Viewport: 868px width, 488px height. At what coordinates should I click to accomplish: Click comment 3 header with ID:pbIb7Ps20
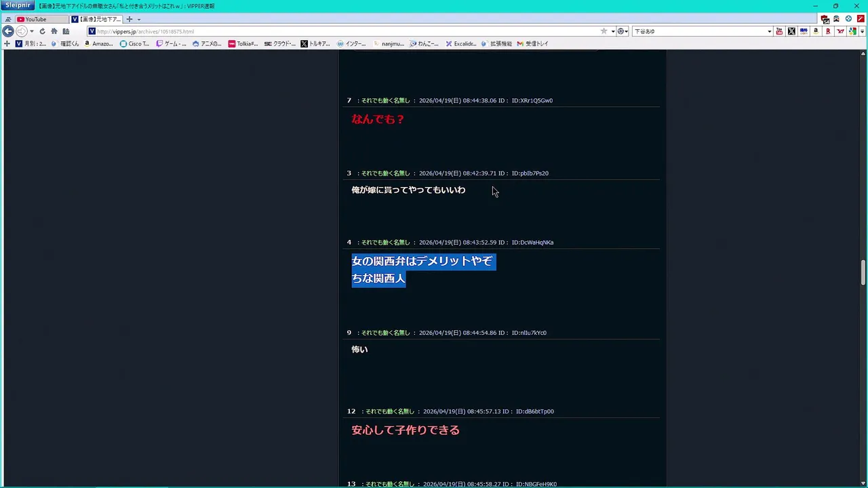pyautogui.click(x=448, y=173)
